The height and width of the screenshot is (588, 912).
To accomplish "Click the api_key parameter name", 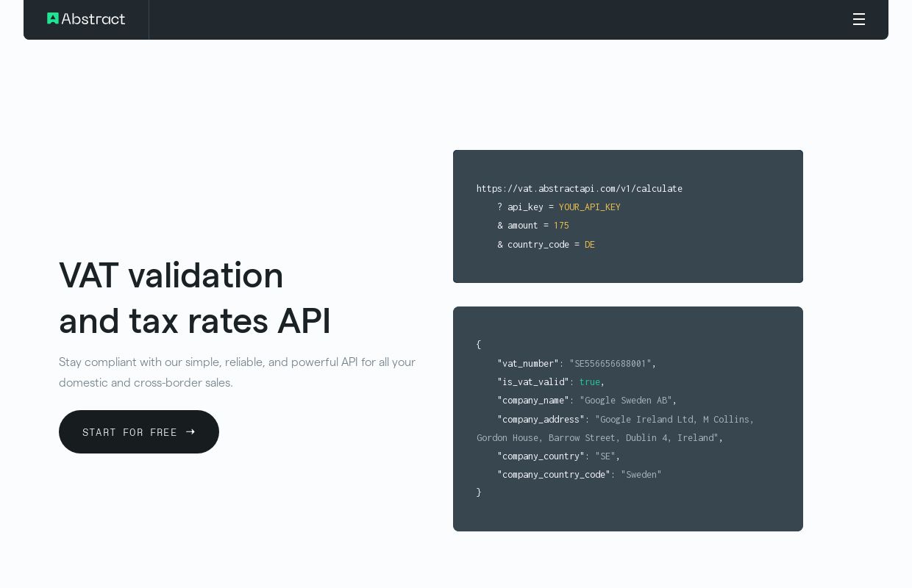I will (525, 207).
